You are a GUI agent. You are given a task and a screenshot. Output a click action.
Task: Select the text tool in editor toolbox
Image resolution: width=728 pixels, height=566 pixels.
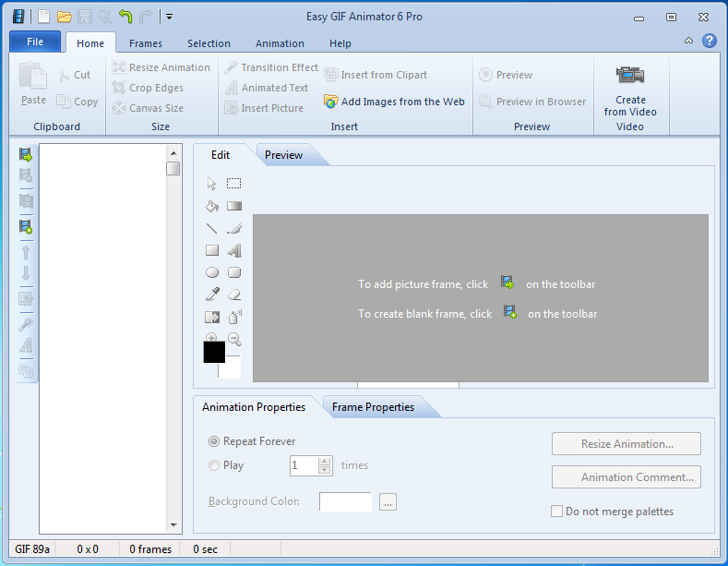click(x=234, y=250)
